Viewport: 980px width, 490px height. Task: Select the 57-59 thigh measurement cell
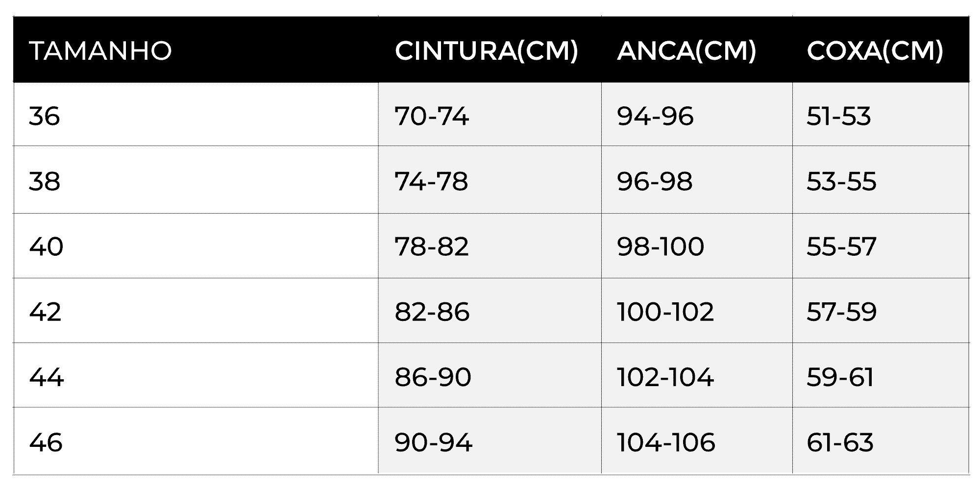[x=841, y=312]
